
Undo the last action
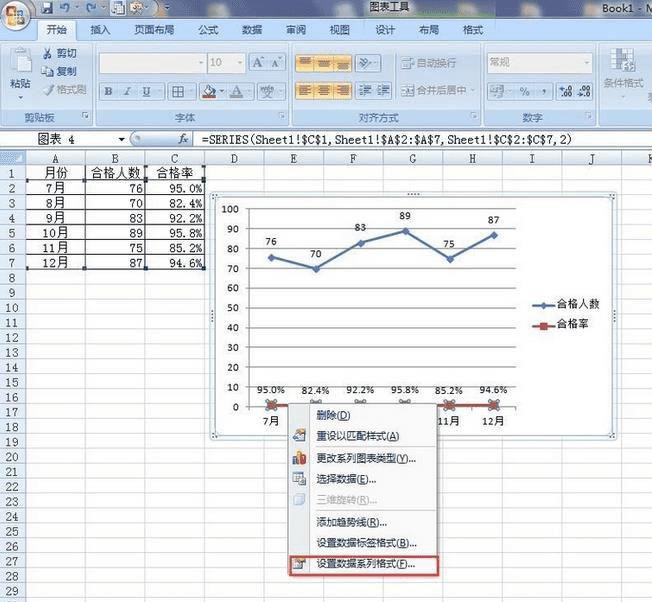(x=65, y=7)
